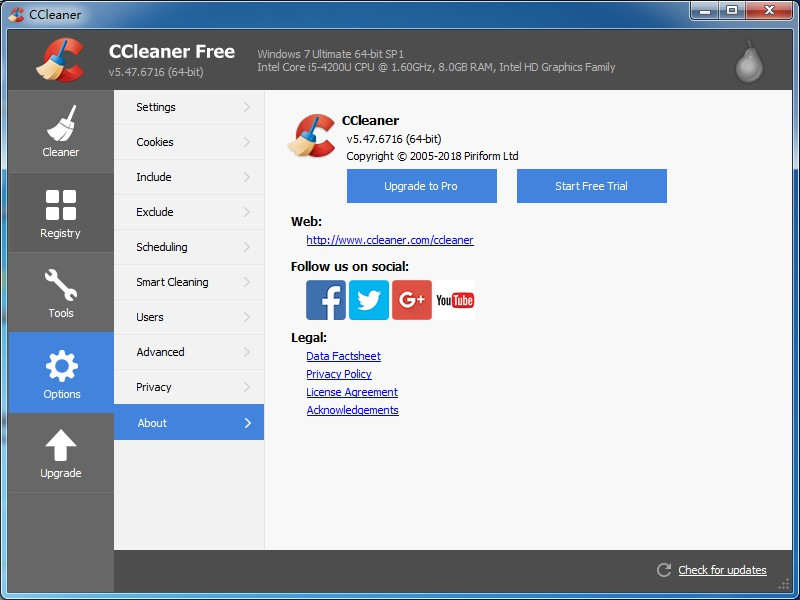The width and height of the screenshot is (800, 600).
Task: Open the ccleaner.com web link
Action: pos(390,240)
